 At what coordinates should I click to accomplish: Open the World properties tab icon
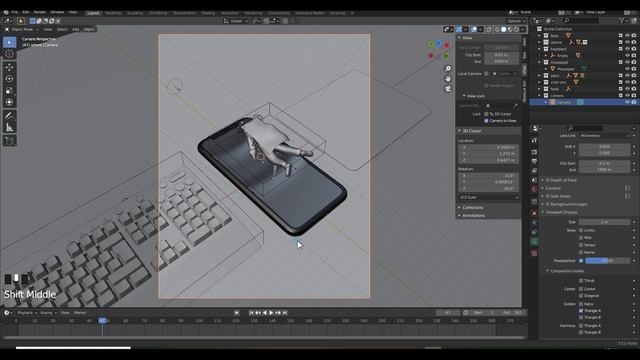point(534,189)
